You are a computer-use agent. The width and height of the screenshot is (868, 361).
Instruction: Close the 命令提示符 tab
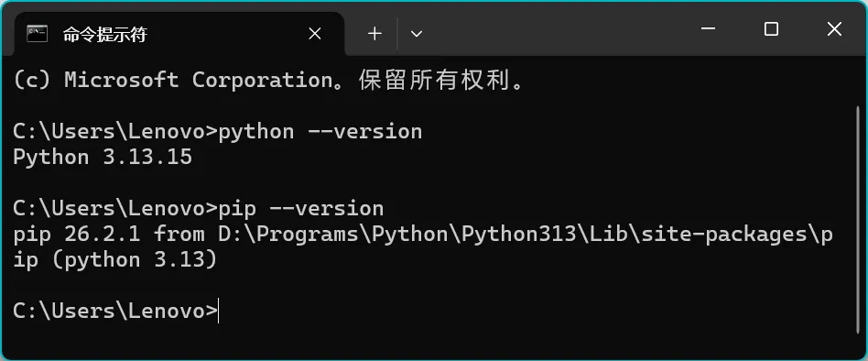pyautogui.click(x=315, y=34)
